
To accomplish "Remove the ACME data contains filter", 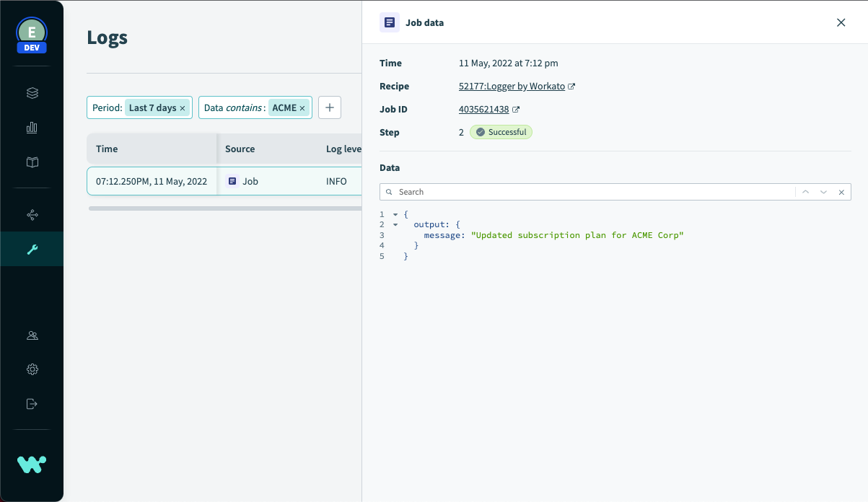I will (x=302, y=108).
